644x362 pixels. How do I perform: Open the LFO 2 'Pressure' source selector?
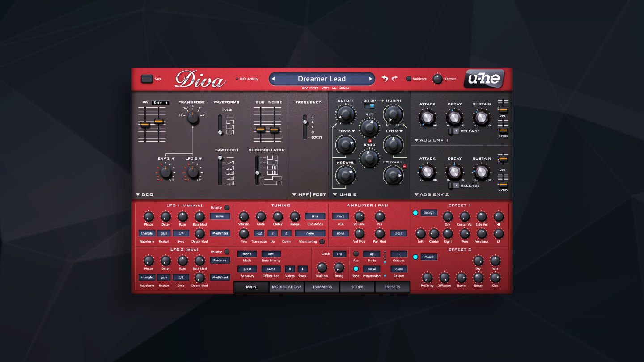tap(220, 261)
